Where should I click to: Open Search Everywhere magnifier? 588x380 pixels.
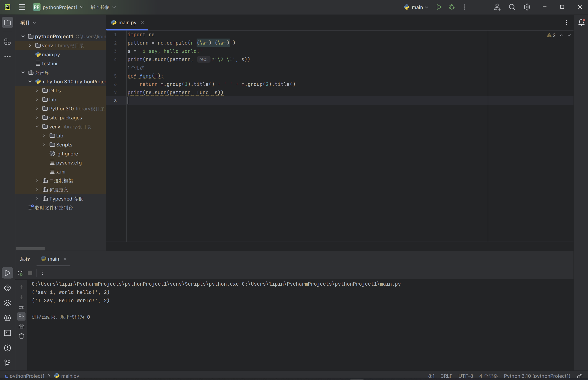pos(512,7)
